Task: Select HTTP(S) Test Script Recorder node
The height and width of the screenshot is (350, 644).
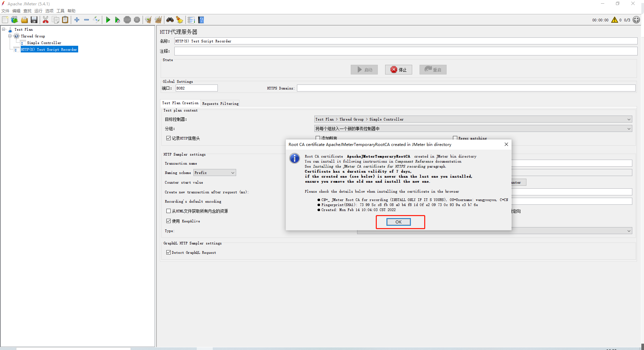Action: click(x=49, y=49)
